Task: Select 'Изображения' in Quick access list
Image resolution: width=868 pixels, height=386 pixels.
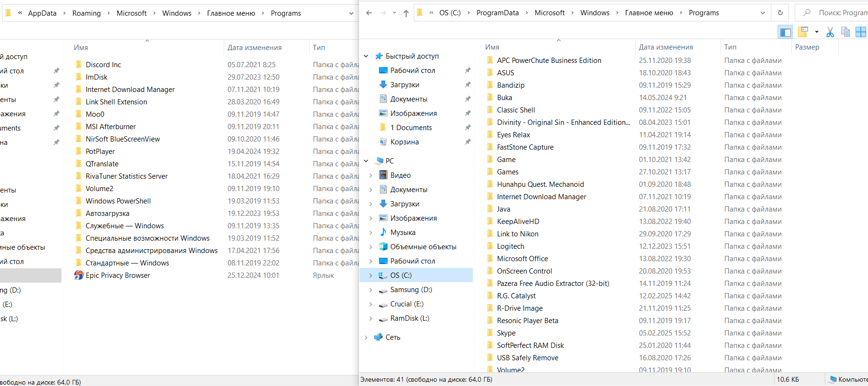Action: coord(414,113)
